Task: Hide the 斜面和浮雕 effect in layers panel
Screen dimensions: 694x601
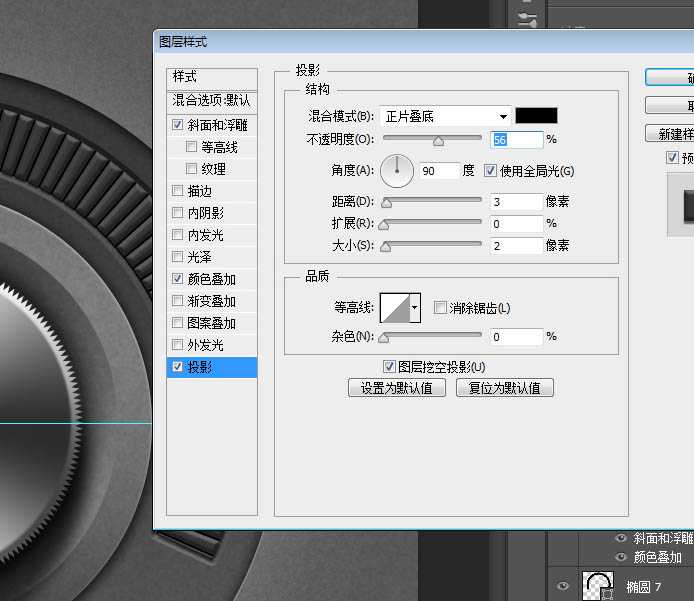Action: [621, 538]
